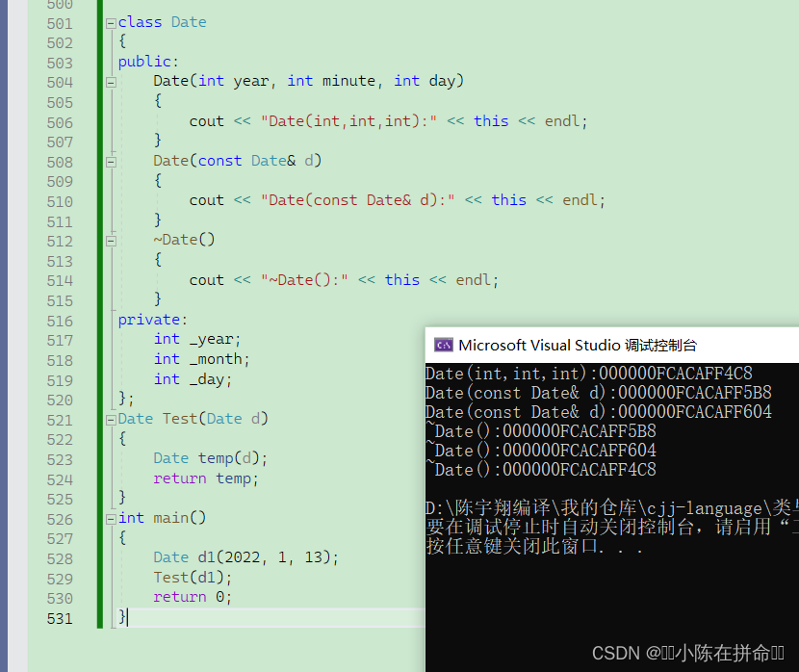Click console text '按任意键关闭此窗口'
This screenshot has width=799, height=672.
click(x=512, y=547)
